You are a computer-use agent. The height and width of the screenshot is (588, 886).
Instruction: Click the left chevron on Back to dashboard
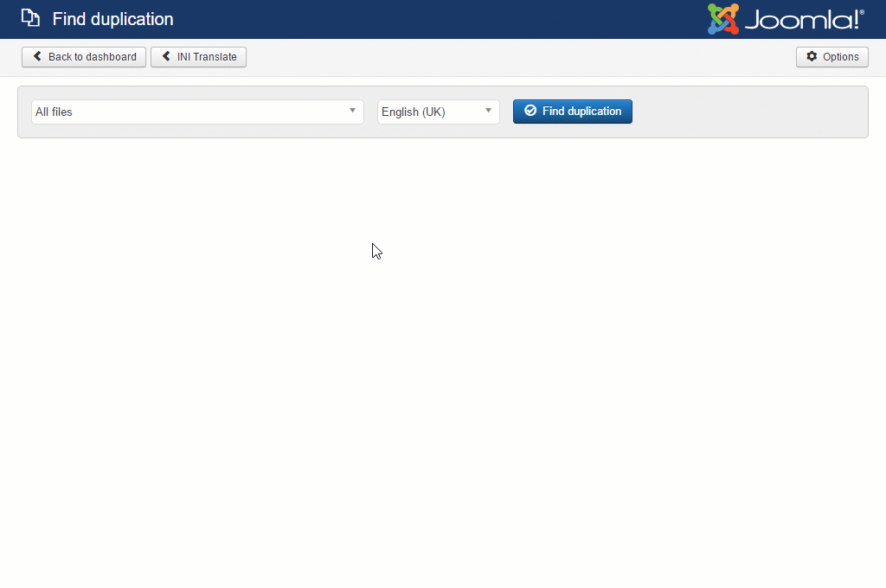click(x=37, y=56)
